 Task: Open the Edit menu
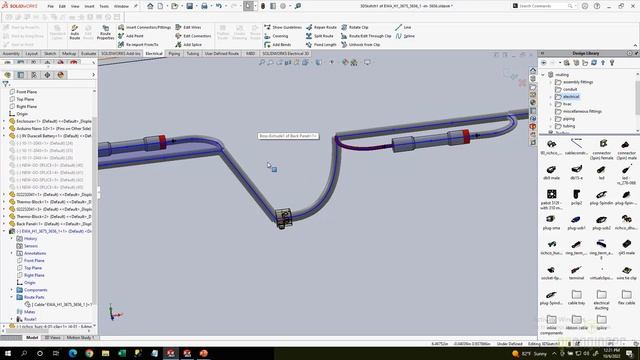(x=62, y=7)
